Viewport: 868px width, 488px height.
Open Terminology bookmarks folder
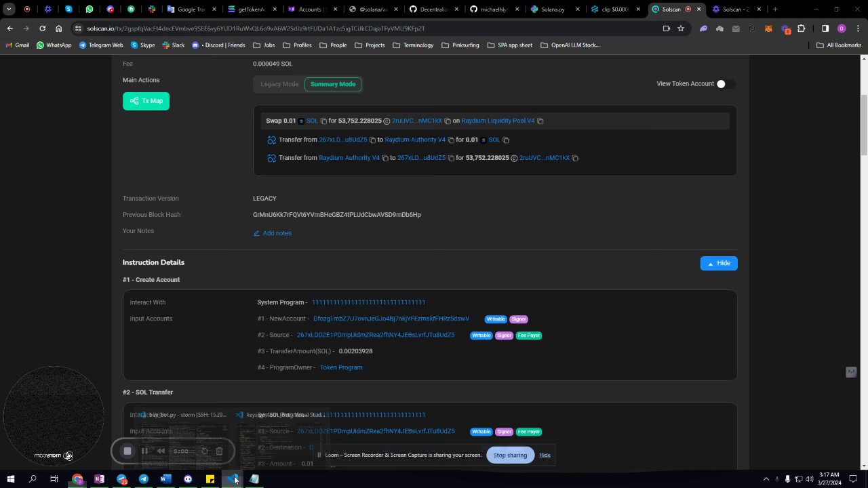(x=412, y=45)
